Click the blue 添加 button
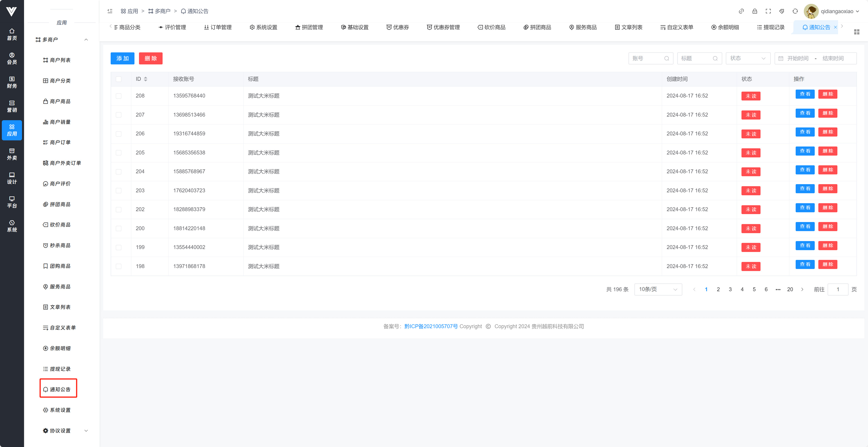The height and width of the screenshot is (447, 868). coord(122,58)
